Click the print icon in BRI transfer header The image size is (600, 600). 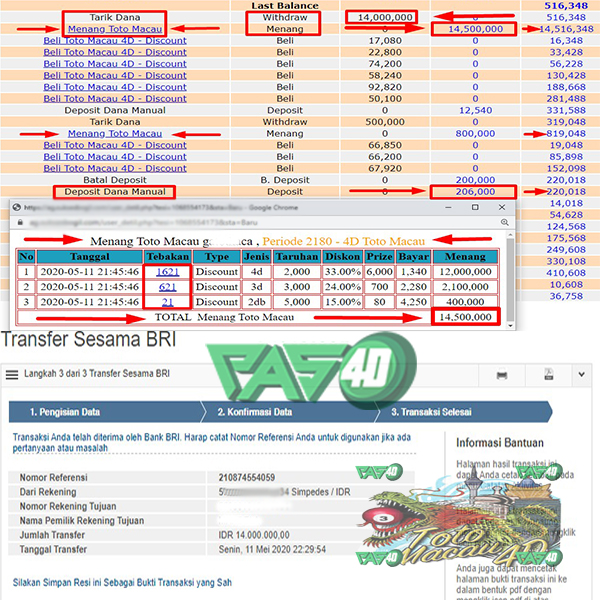coord(502,375)
